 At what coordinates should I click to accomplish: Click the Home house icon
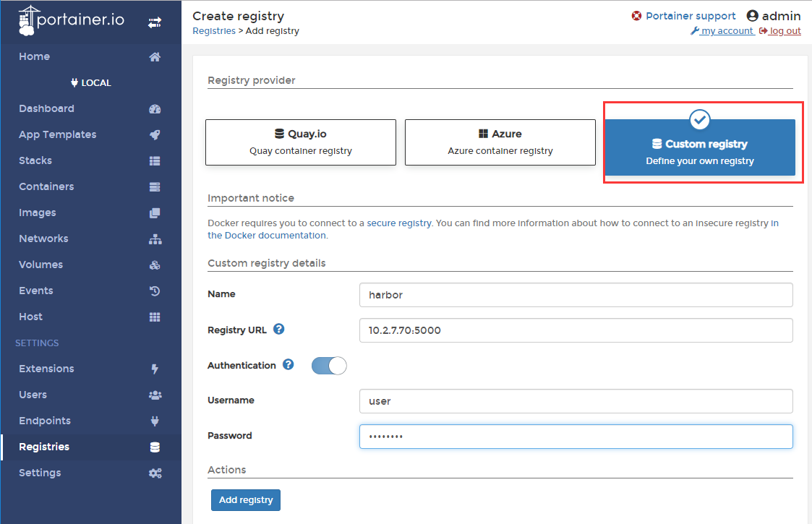pos(154,57)
